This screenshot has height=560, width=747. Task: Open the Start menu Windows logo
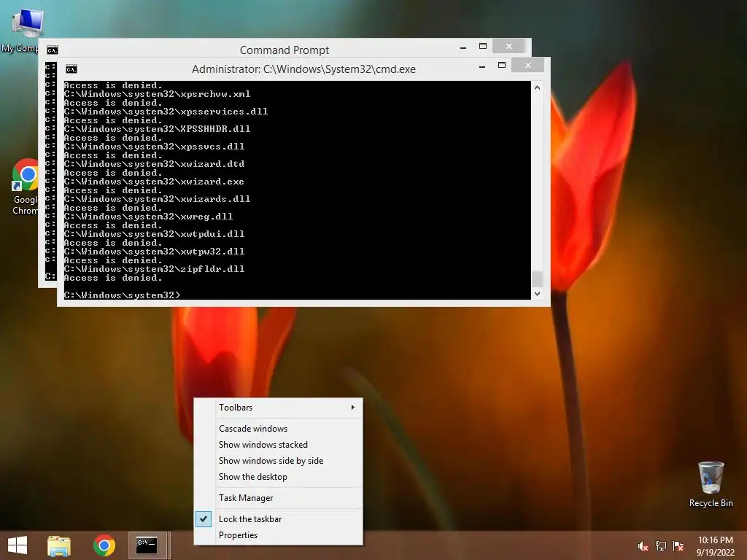pos(18,545)
